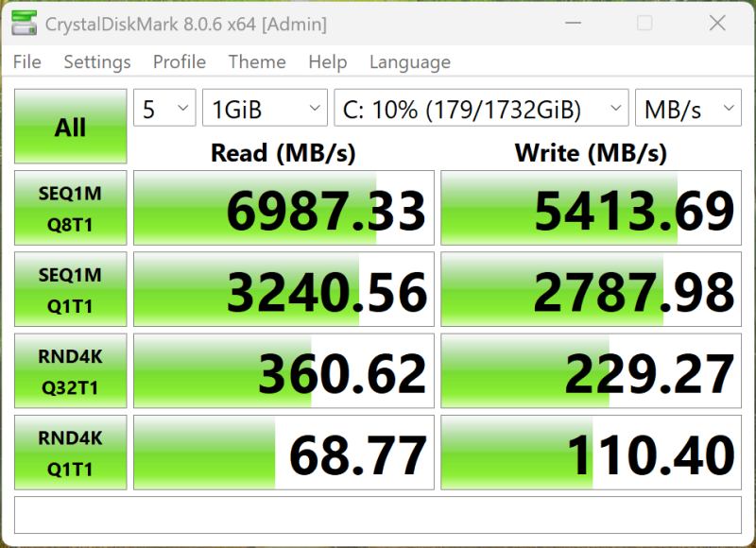
Task: Run the SEQ1M Q8T1 test
Action: coord(70,208)
